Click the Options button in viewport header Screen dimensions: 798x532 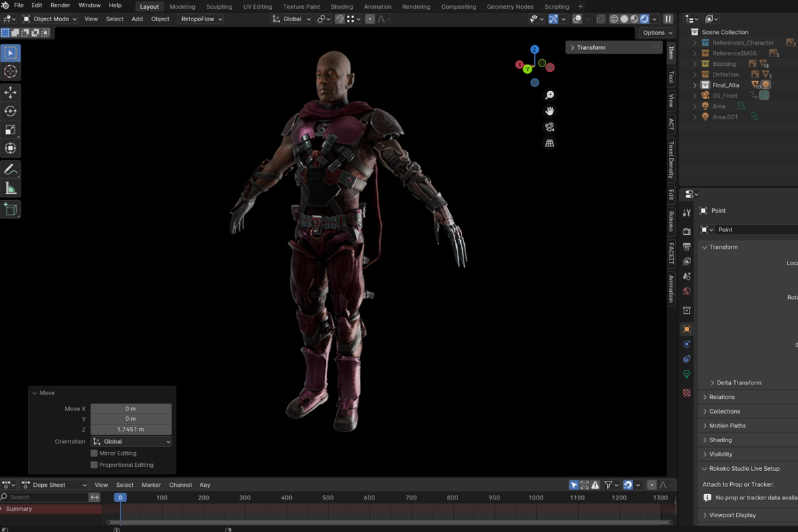(656, 33)
